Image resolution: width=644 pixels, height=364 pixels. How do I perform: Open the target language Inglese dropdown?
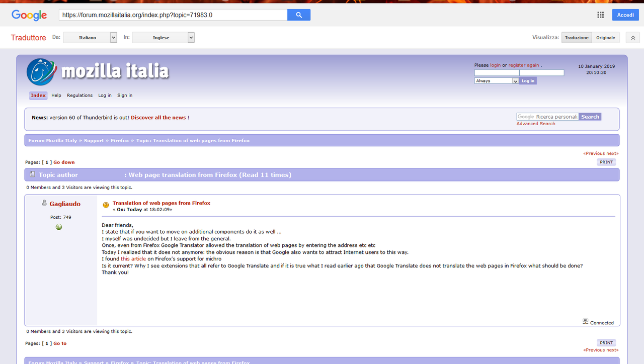(163, 38)
